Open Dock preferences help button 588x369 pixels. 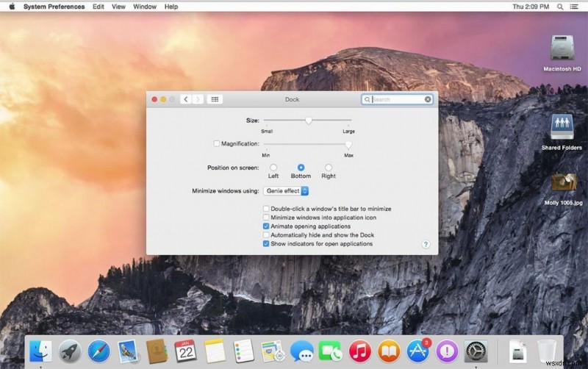pos(426,244)
